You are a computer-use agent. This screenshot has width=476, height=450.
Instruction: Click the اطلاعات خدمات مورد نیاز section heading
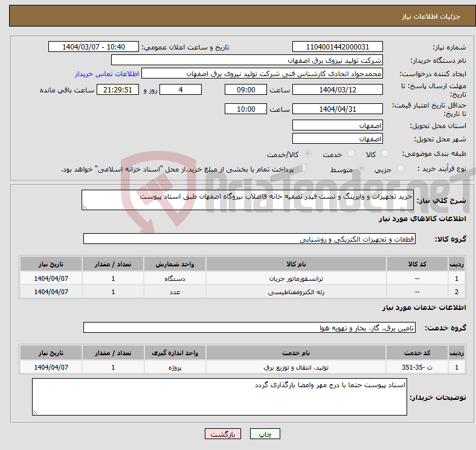(x=424, y=307)
